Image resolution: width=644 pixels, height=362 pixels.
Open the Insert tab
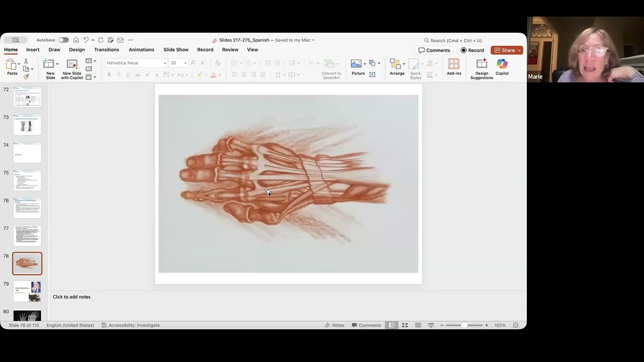(x=33, y=50)
